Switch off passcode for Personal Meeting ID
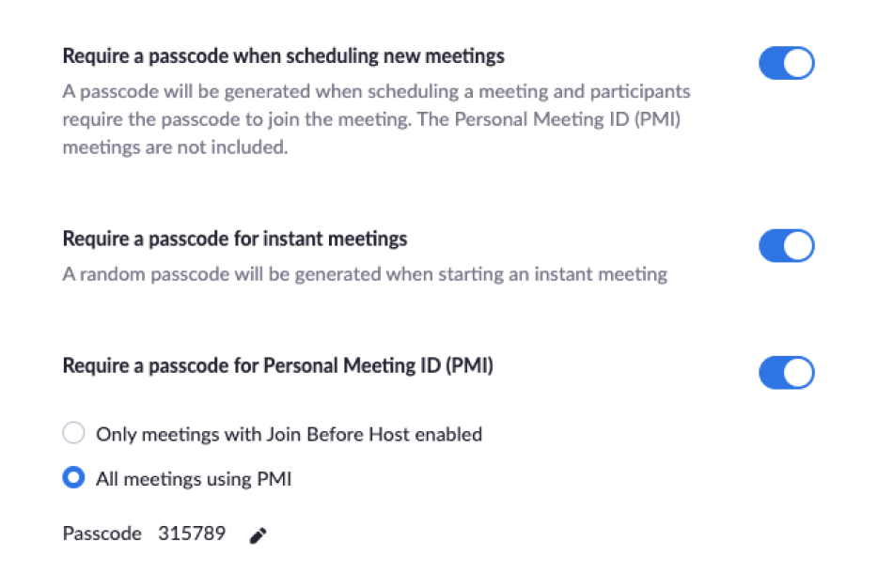The image size is (878, 588). click(x=786, y=373)
